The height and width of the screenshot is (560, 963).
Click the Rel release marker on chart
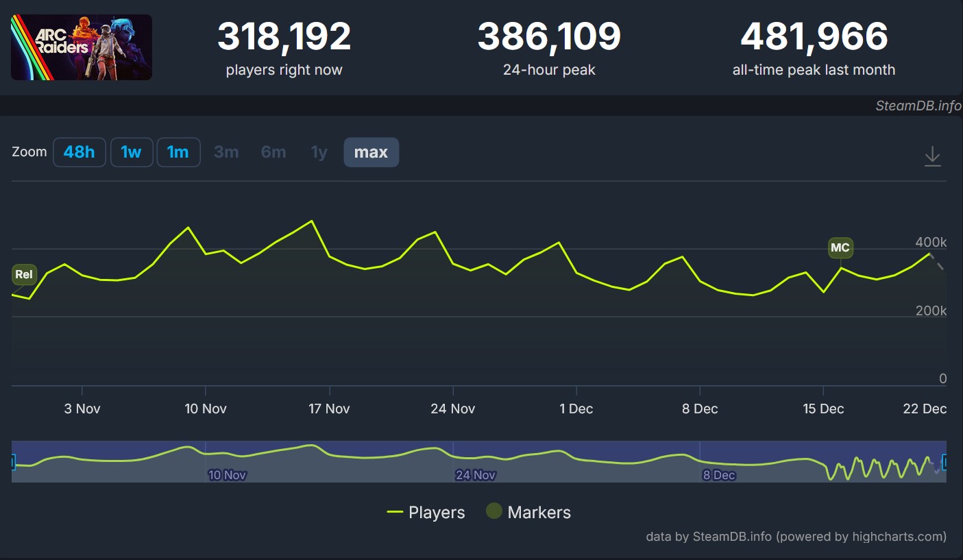point(24,275)
